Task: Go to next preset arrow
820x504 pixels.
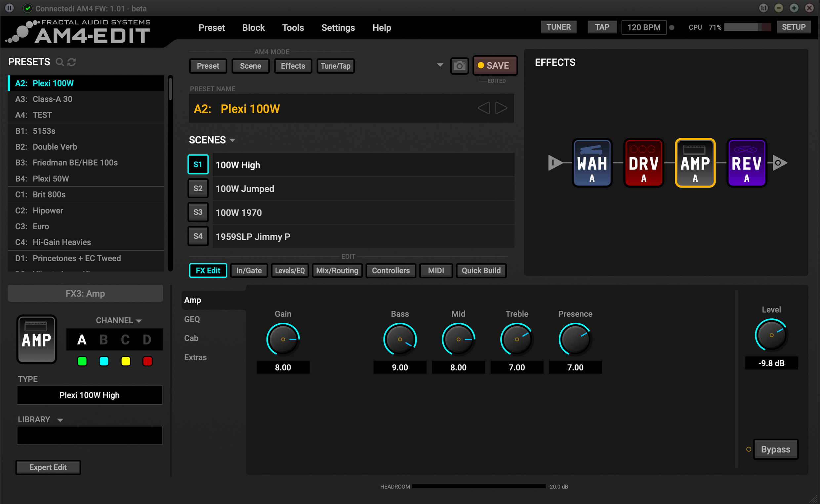Action: tap(501, 108)
